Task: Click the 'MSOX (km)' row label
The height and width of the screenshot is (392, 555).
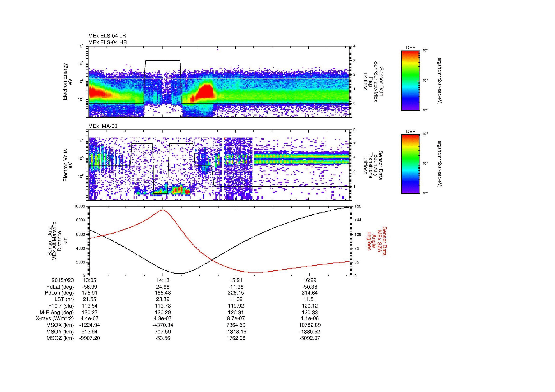Action: click(60, 325)
